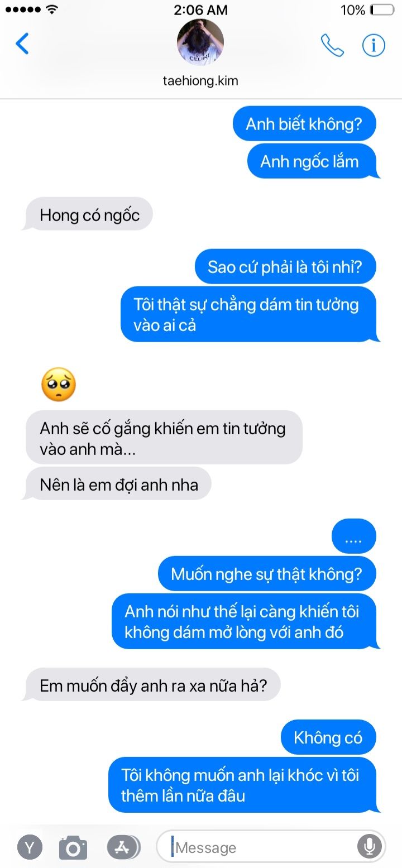This screenshot has width=402, height=868.
Task: Open taehiong.kim profile picture
Action: coord(200,42)
